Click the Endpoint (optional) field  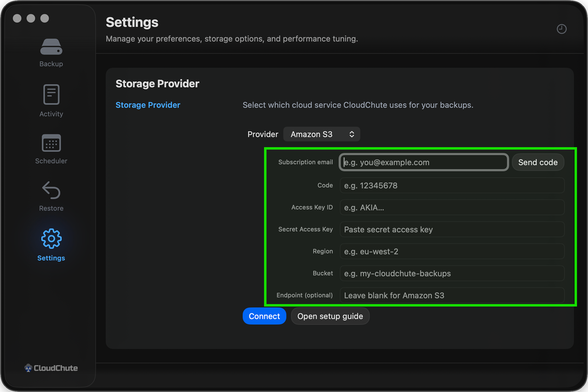[x=452, y=296]
